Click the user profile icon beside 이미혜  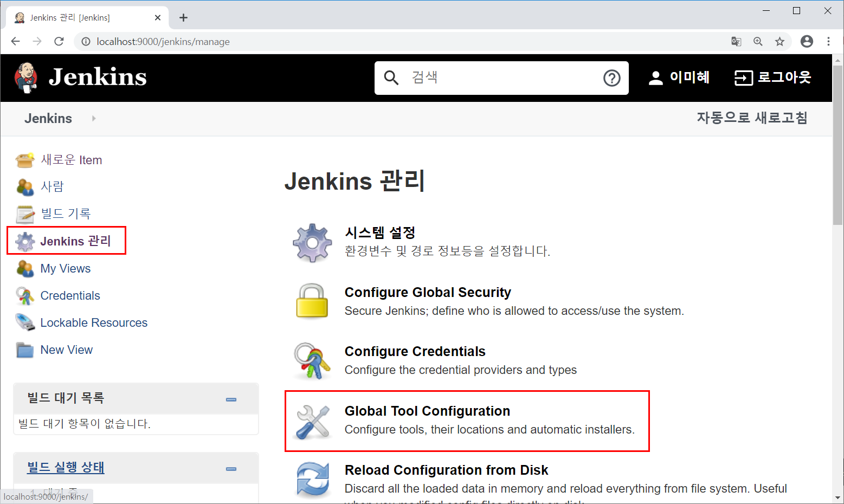pyautogui.click(x=656, y=78)
